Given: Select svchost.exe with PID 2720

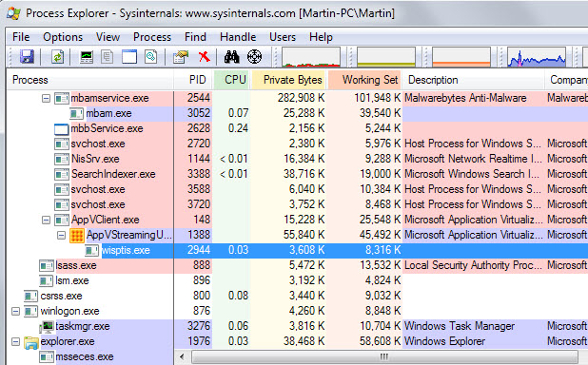Looking at the screenshot, I should [x=297, y=144].
